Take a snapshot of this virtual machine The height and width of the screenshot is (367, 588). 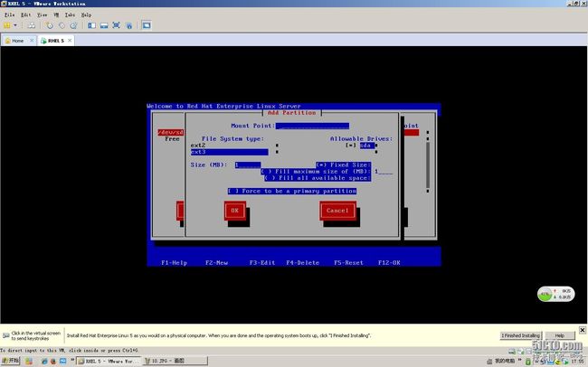pos(49,25)
